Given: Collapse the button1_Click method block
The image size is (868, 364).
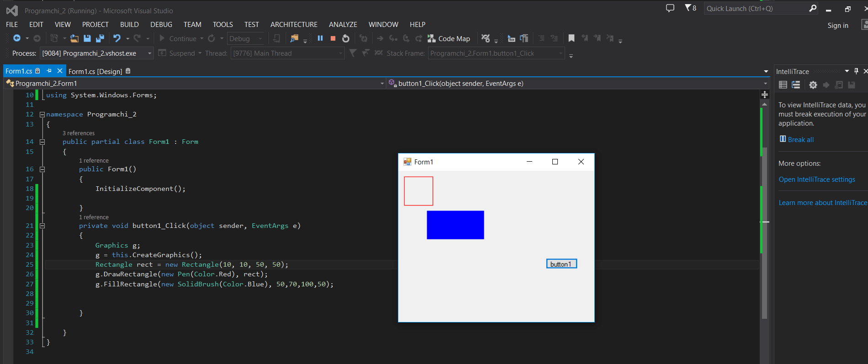Looking at the screenshot, I should click(x=42, y=226).
